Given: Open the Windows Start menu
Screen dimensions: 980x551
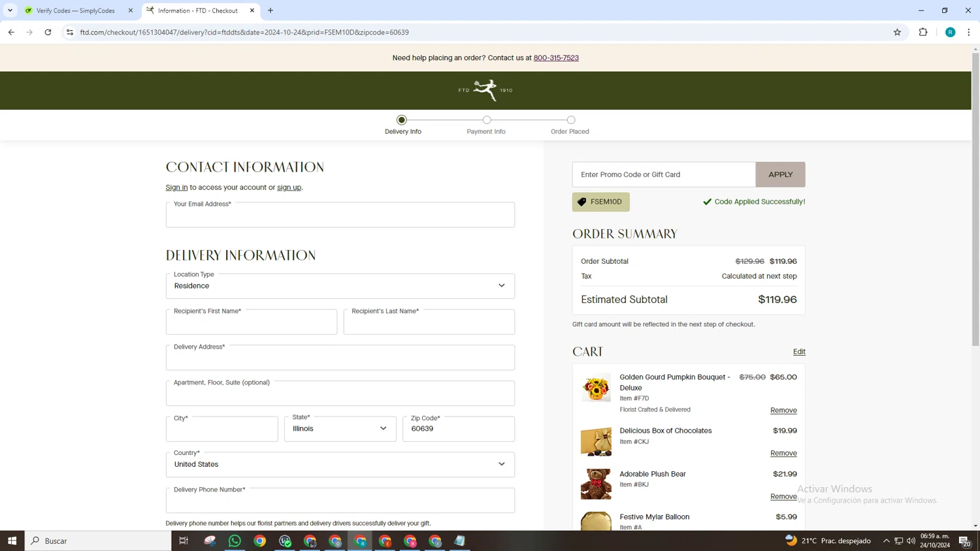Looking at the screenshot, I should [x=12, y=541].
